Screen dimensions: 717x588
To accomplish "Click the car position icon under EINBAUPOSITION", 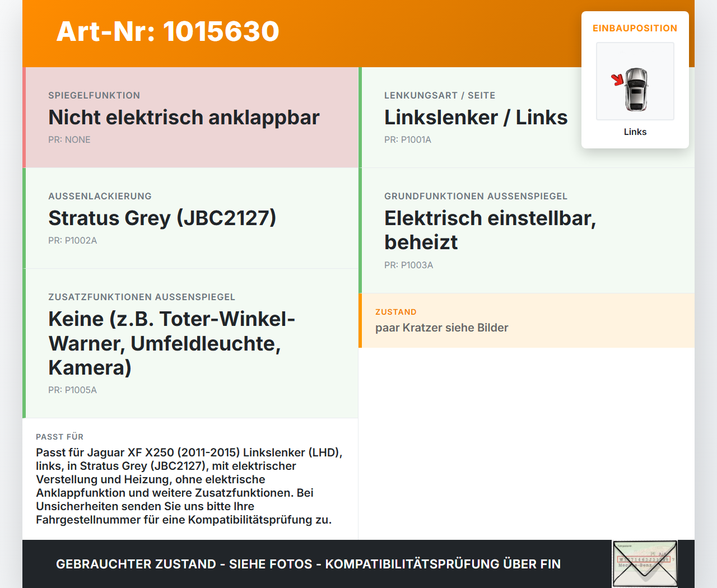I will click(x=635, y=81).
